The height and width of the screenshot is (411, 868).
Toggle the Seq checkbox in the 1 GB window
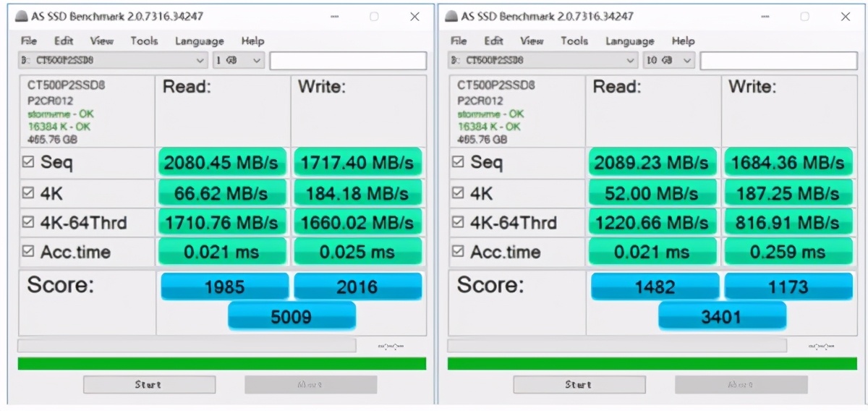(28, 163)
